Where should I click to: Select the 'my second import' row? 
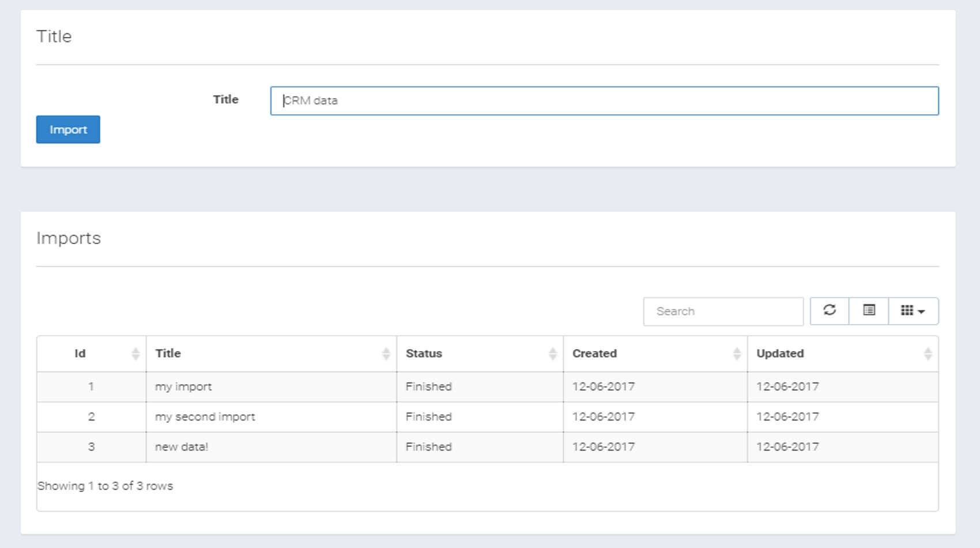205,417
